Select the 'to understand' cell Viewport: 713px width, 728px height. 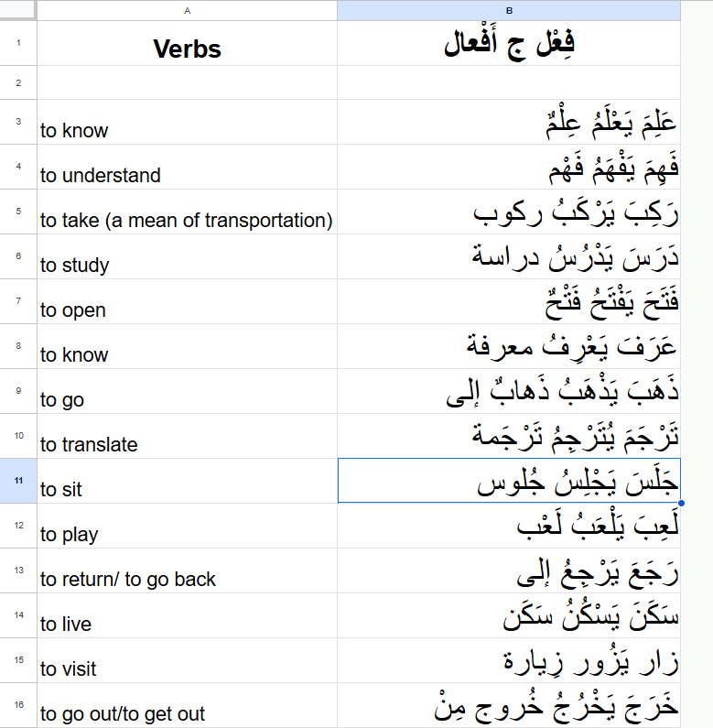[187, 167]
